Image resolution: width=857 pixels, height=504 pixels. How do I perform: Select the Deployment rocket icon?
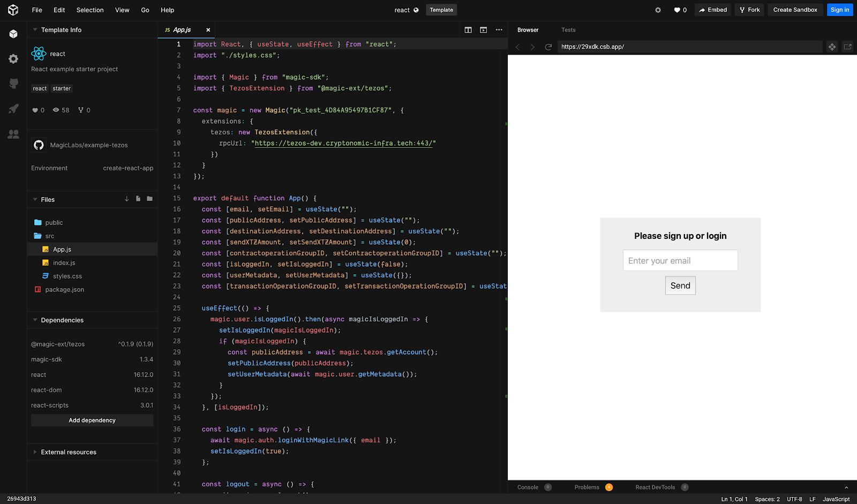[x=13, y=109]
